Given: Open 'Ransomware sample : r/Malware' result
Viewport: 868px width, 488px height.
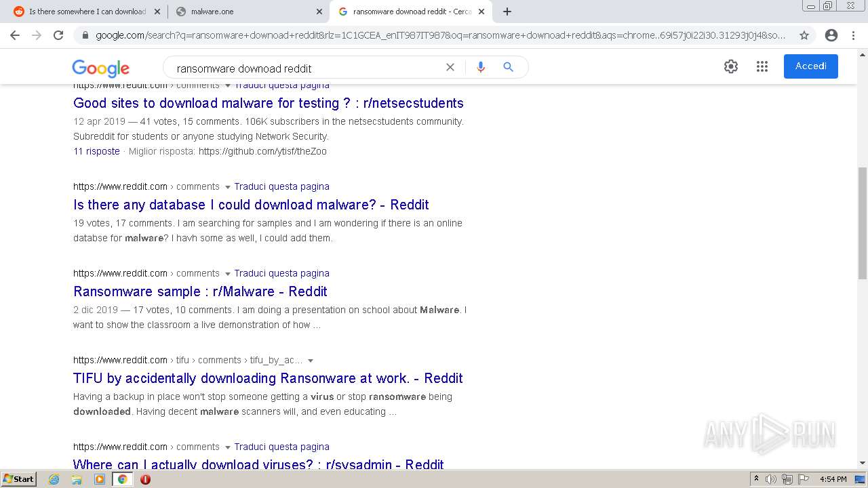Looking at the screenshot, I should tap(200, 291).
